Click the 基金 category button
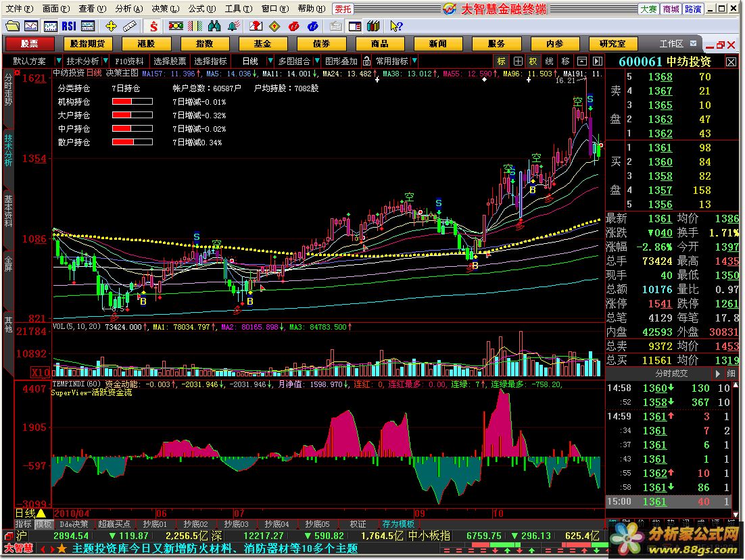This screenshot has height=560, width=745. [263, 44]
